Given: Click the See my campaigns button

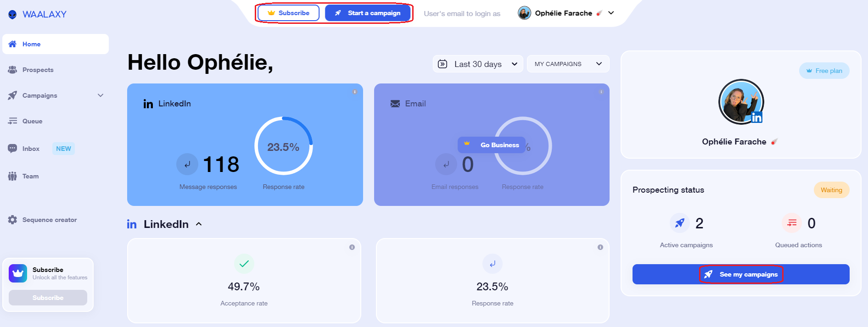Looking at the screenshot, I should (x=741, y=274).
